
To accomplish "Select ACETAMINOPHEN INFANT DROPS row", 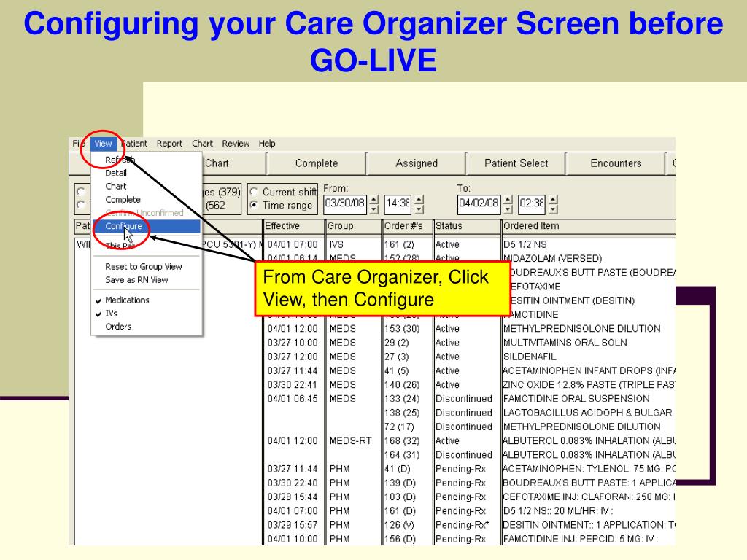I will (x=471, y=371).
